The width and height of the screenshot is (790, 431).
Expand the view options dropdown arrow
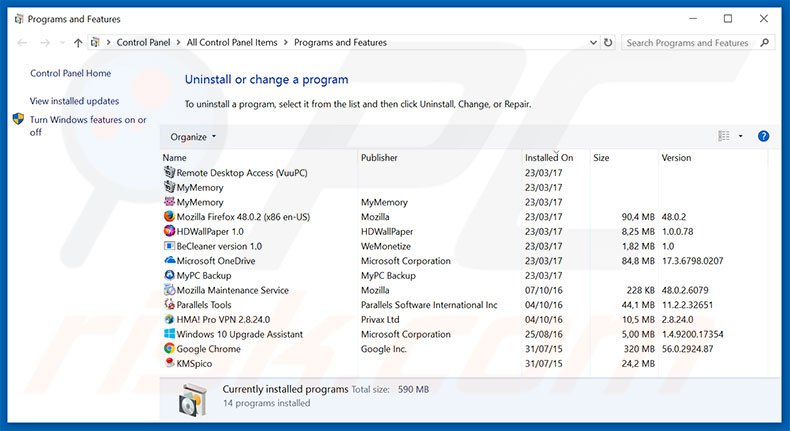(740, 136)
